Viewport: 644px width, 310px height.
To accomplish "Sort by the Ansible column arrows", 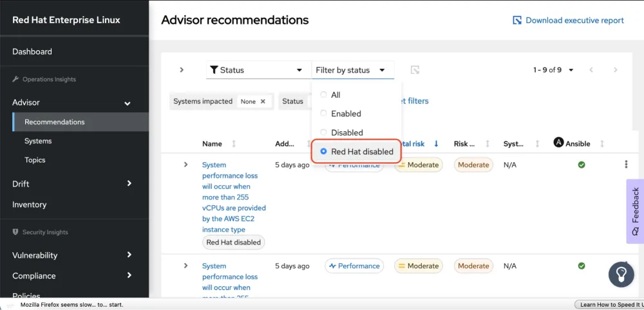I will coord(603,144).
